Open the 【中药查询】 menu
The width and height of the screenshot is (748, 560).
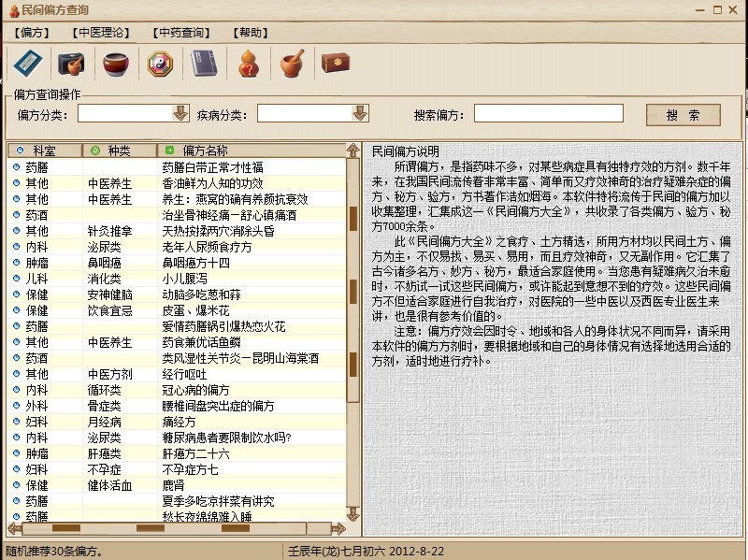coord(180,33)
